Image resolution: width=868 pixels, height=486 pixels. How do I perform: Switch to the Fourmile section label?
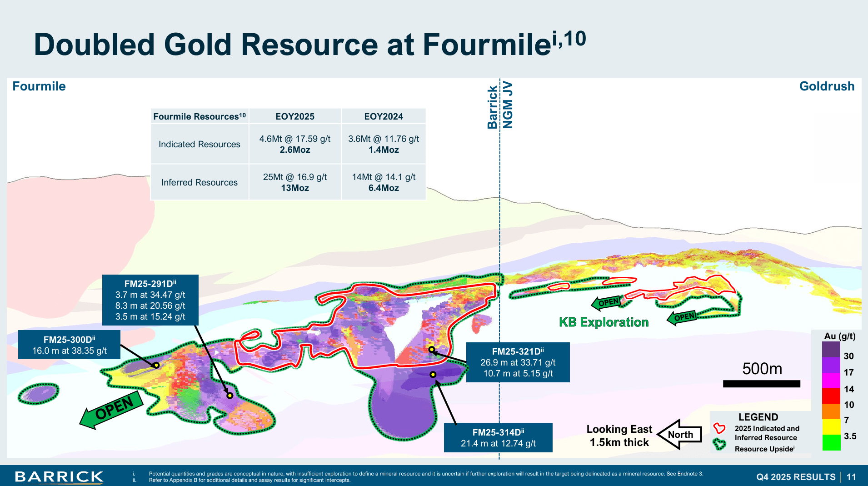click(x=38, y=86)
